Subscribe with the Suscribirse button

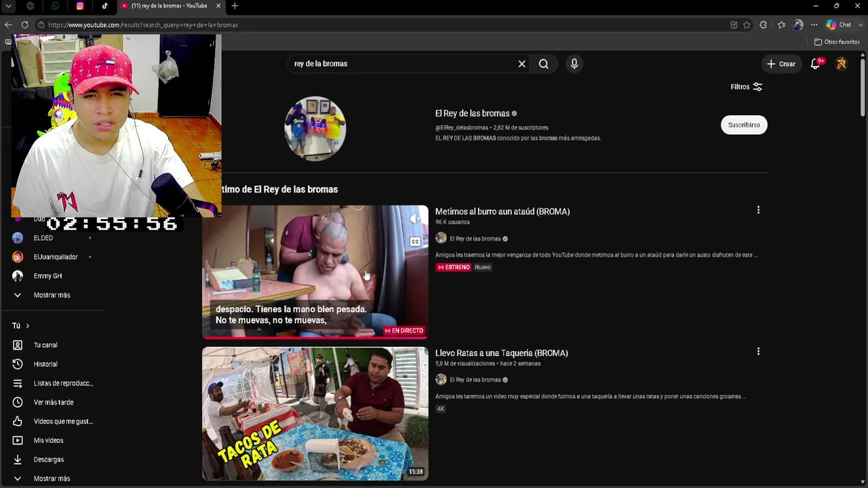pyautogui.click(x=744, y=125)
